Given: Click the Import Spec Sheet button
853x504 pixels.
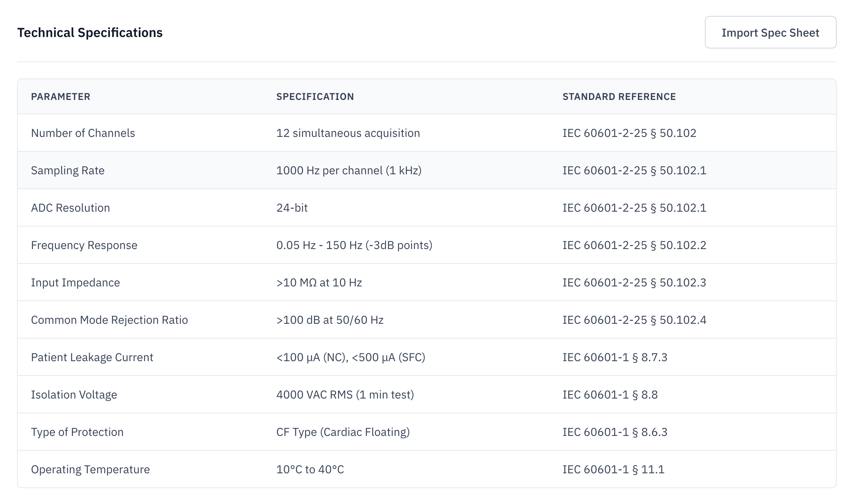Looking at the screenshot, I should [x=770, y=33].
